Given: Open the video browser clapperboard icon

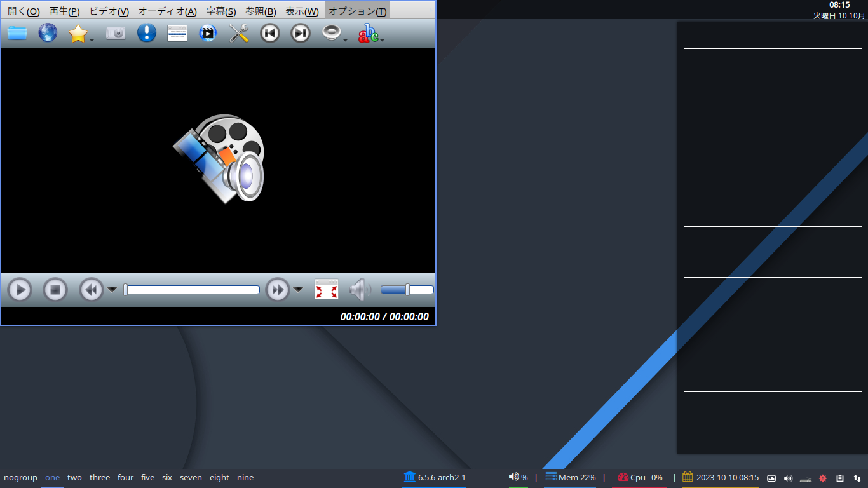Looking at the screenshot, I should tap(208, 33).
